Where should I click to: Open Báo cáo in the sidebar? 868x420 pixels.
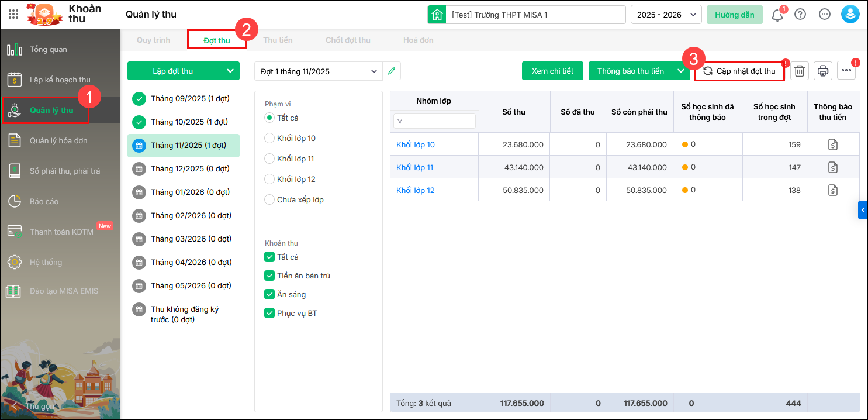coord(44,201)
